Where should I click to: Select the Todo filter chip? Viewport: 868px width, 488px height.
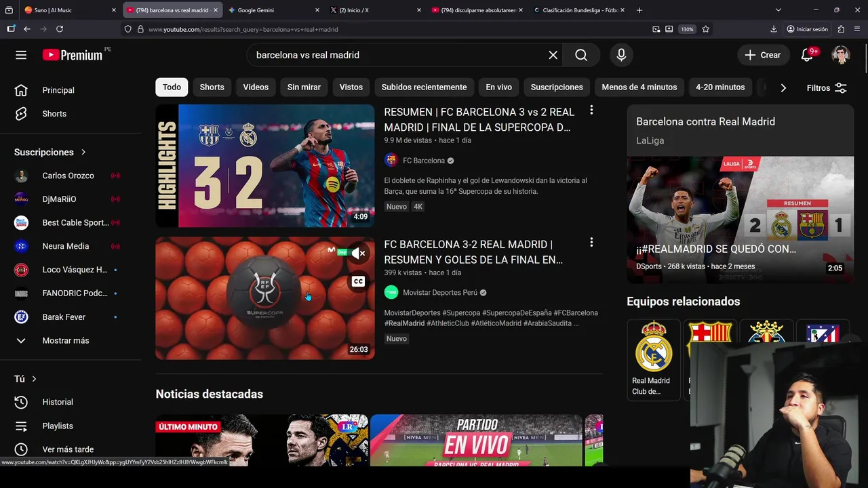tap(172, 87)
